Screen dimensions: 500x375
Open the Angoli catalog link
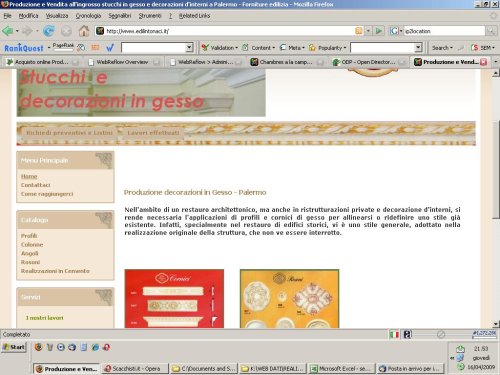coord(30,253)
